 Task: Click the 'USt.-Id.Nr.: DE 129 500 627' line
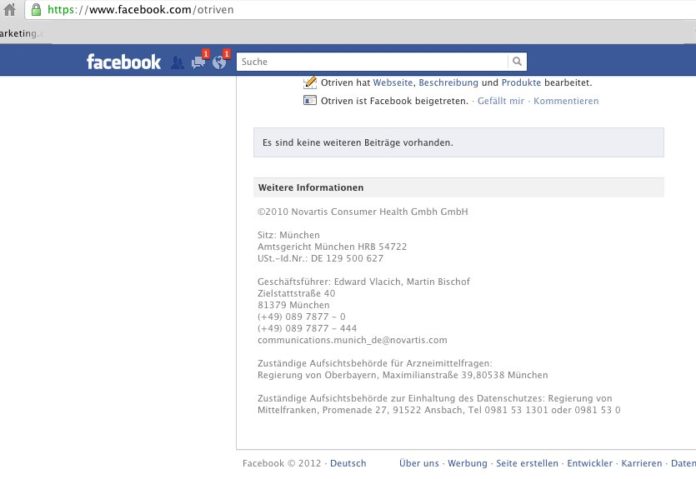click(320, 258)
